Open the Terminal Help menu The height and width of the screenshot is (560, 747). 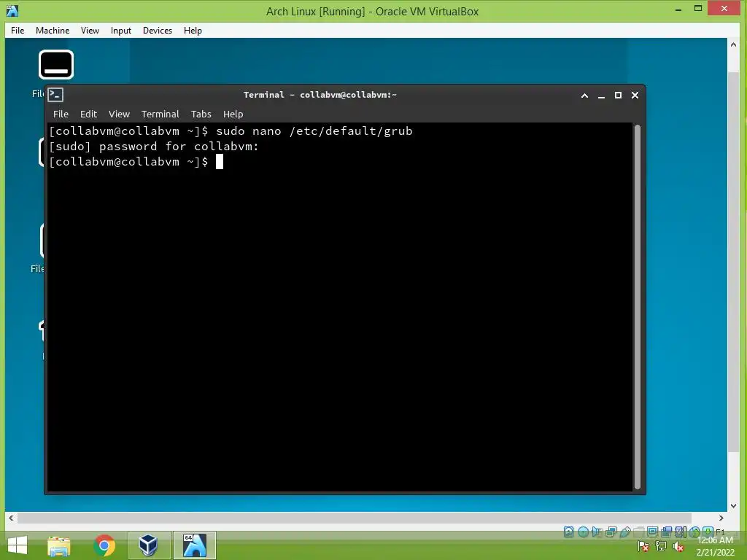coord(233,114)
